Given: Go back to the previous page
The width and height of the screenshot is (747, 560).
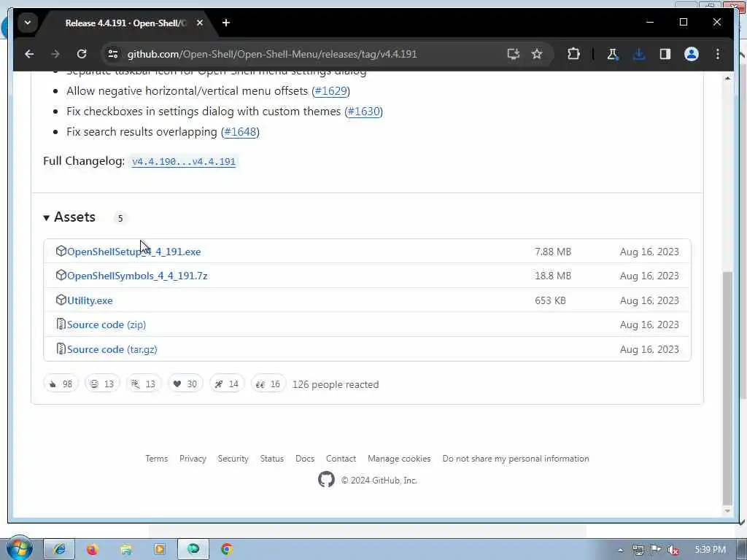Looking at the screenshot, I should click(x=29, y=54).
